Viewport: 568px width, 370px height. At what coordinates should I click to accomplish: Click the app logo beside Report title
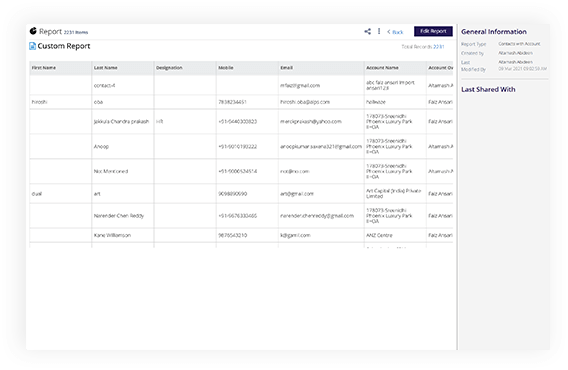click(x=33, y=31)
